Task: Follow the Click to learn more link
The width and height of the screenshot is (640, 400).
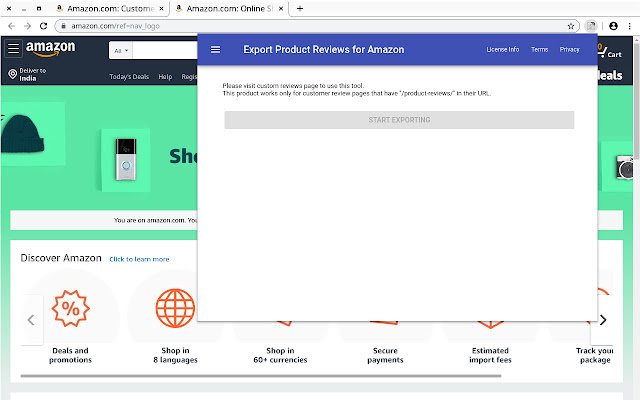Action: (139, 259)
